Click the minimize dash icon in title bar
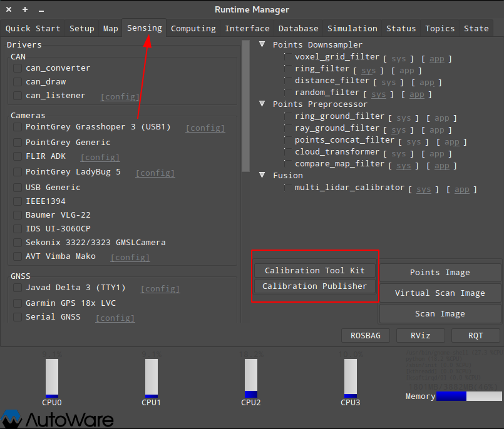 (41, 9)
